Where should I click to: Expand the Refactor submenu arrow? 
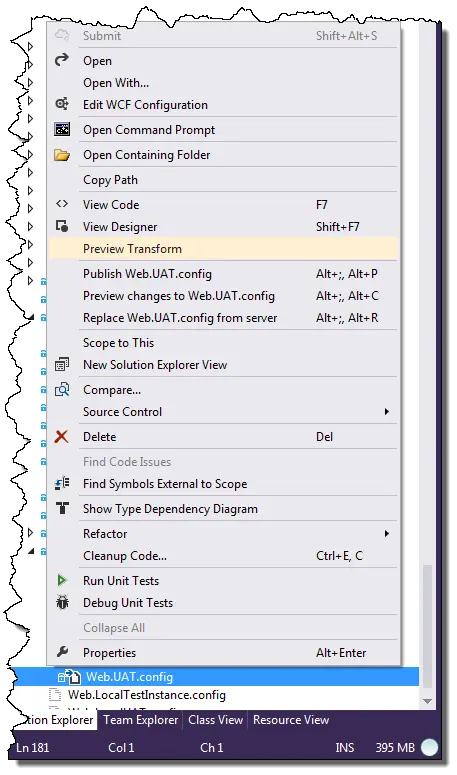[387, 533]
